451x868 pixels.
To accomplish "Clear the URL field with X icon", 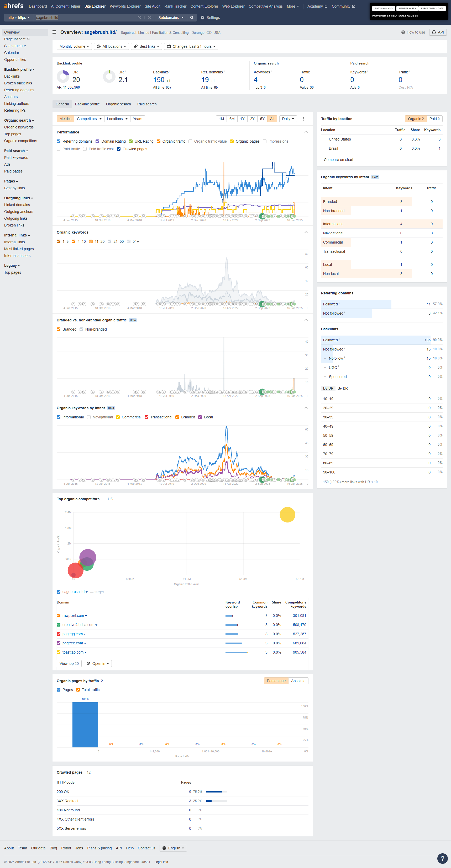I will pyautogui.click(x=149, y=18).
